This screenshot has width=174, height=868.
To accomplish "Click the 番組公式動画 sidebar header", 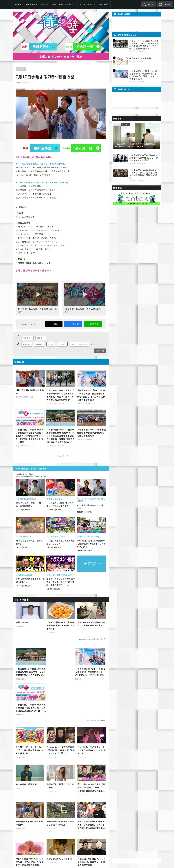I will (136, 14).
